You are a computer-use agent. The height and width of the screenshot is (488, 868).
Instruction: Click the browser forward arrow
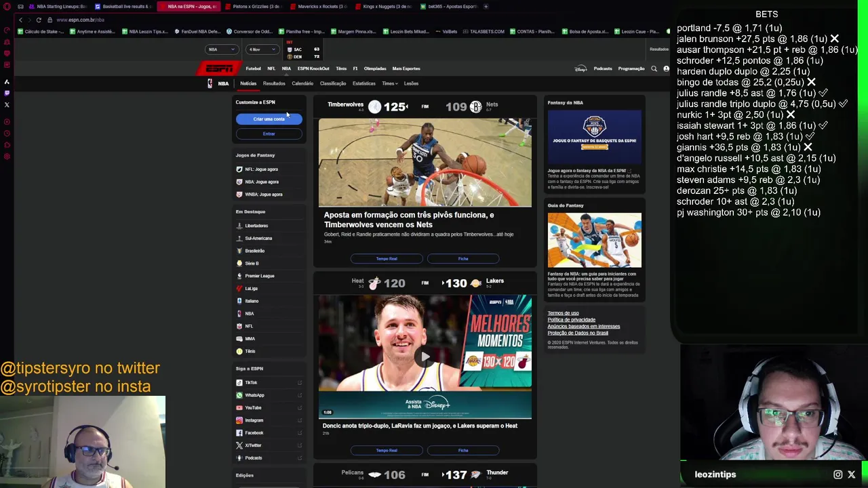pos(29,20)
